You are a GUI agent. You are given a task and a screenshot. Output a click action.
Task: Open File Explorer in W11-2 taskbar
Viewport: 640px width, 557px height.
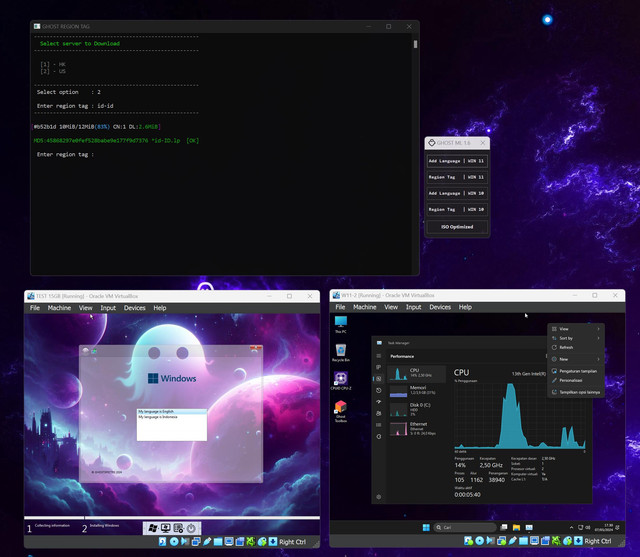click(x=516, y=527)
